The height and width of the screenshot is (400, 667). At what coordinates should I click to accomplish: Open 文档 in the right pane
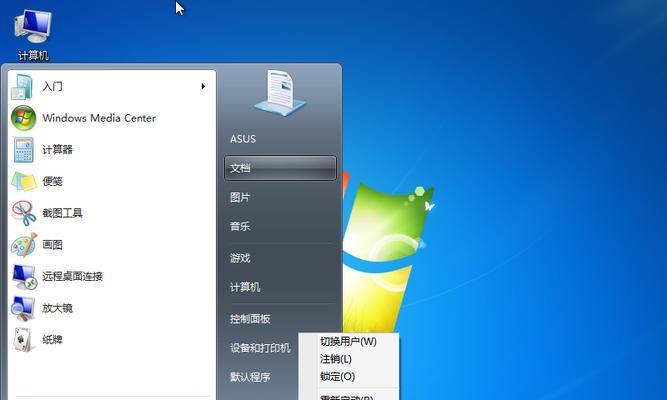280,168
